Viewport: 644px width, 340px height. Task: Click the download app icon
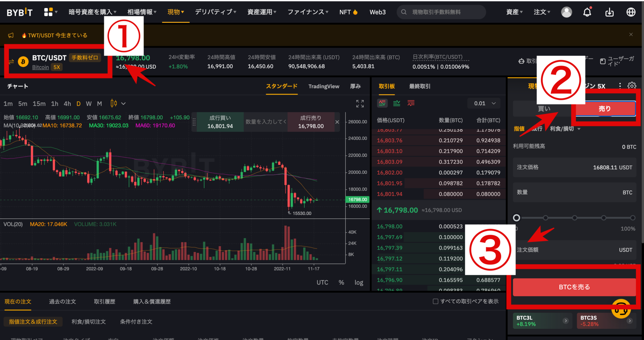[609, 12]
